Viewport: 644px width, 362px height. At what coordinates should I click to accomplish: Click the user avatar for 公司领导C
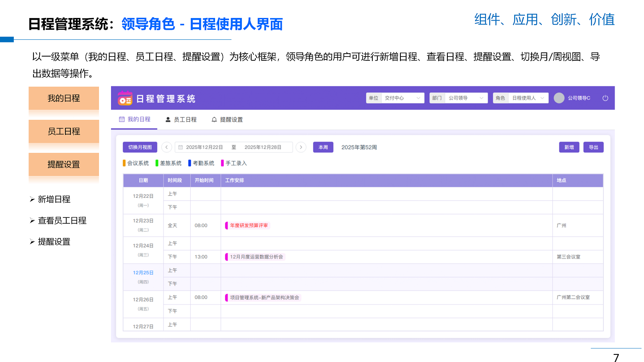(x=559, y=98)
